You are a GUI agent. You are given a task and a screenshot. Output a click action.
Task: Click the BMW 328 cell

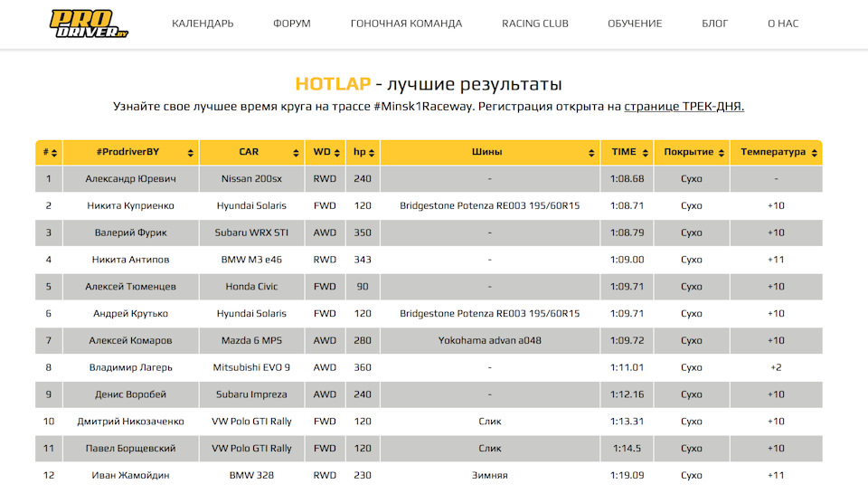pyautogui.click(x=251, y=475)
